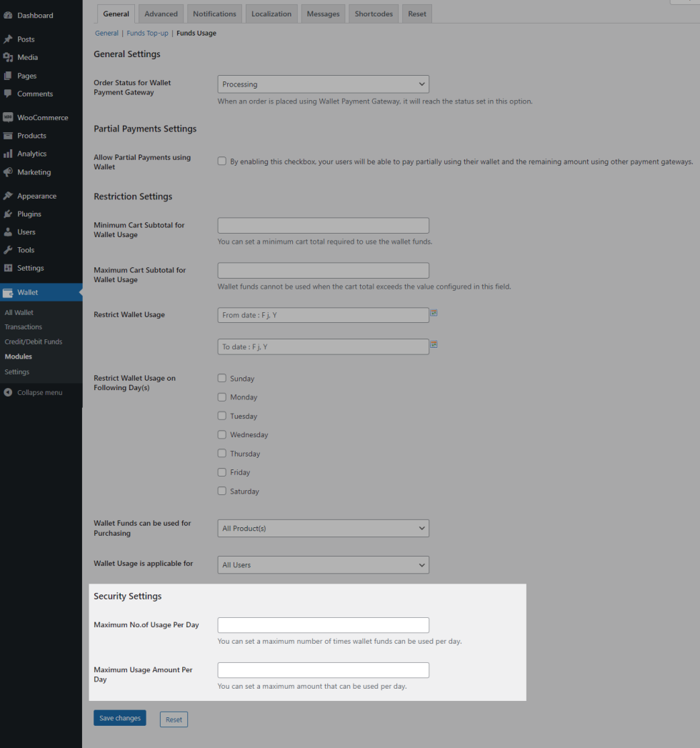This screenshot has width=700, height=748.
Task: Click the Maximum No.of Usage Per Day field
Action: 324,625
